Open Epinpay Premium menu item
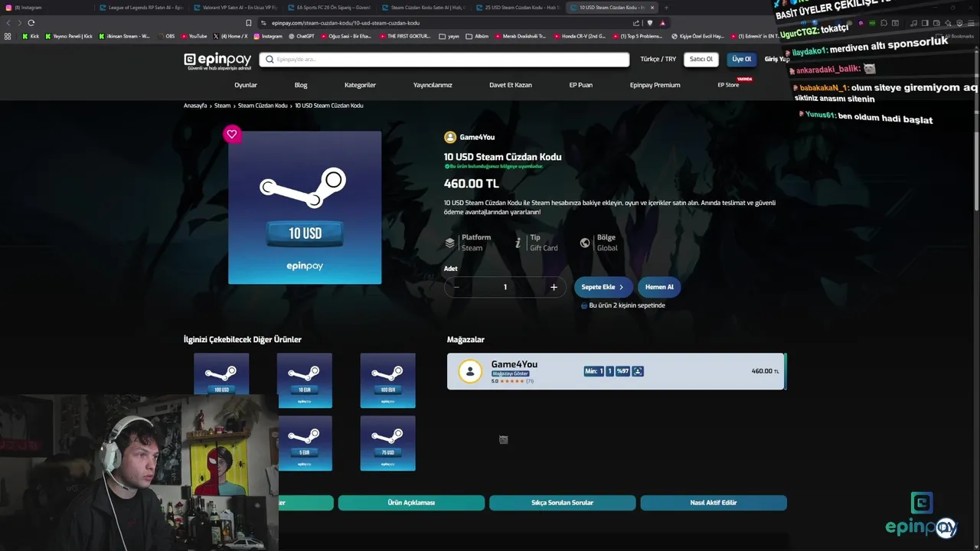Screen dimensions: 980x551 point(655,85)
